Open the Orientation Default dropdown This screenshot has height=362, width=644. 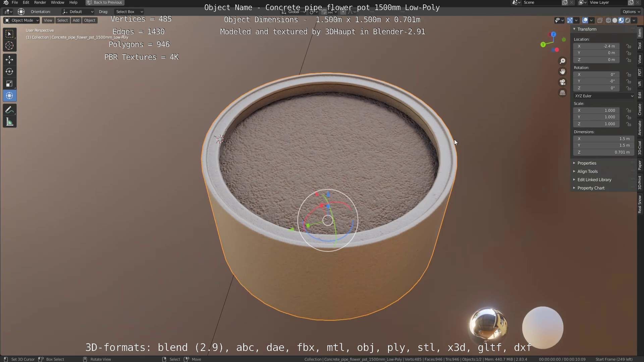[78, 12]
